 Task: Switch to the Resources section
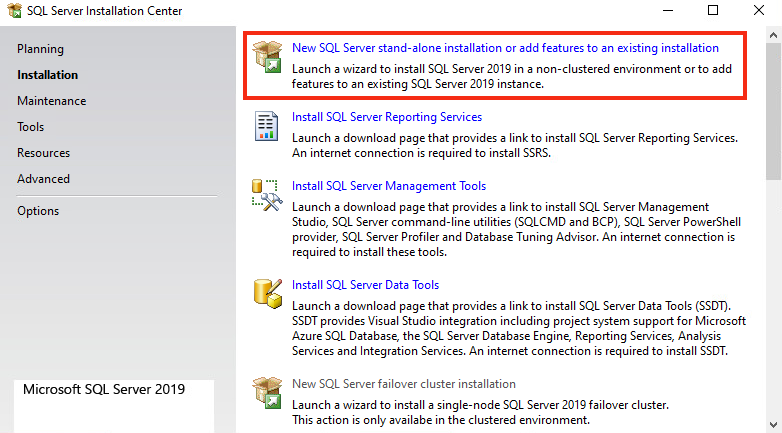point(43,153)
